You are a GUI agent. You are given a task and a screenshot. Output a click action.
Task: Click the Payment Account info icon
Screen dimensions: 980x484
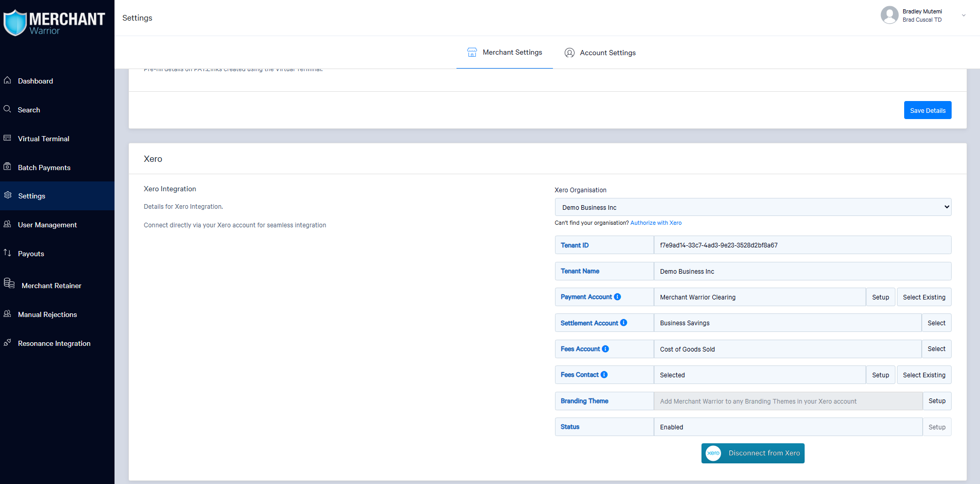click(x=617, y=297)
